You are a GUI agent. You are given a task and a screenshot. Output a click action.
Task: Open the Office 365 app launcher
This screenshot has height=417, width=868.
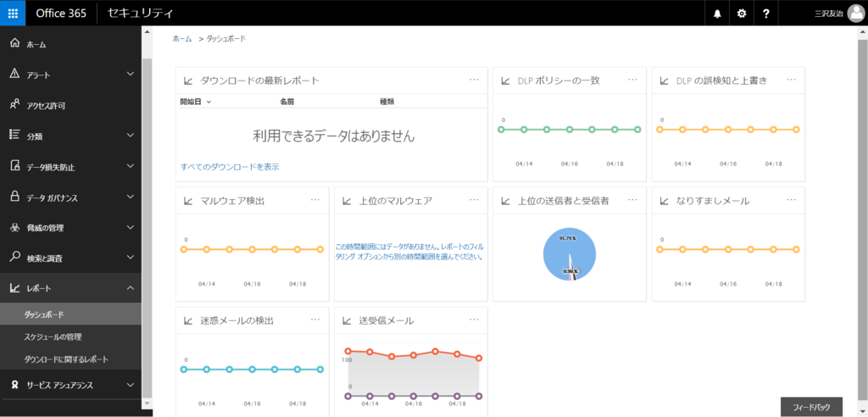coord(13,14)
